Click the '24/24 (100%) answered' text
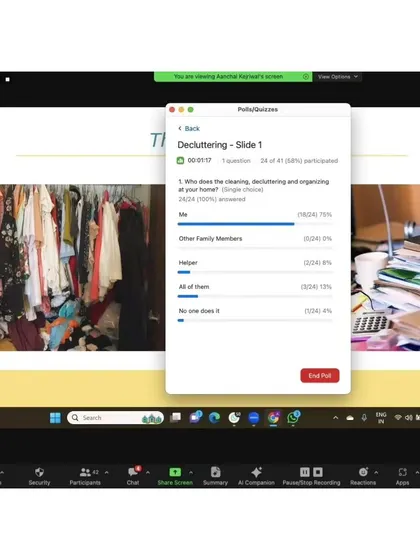420x560 pixels. 212,199
